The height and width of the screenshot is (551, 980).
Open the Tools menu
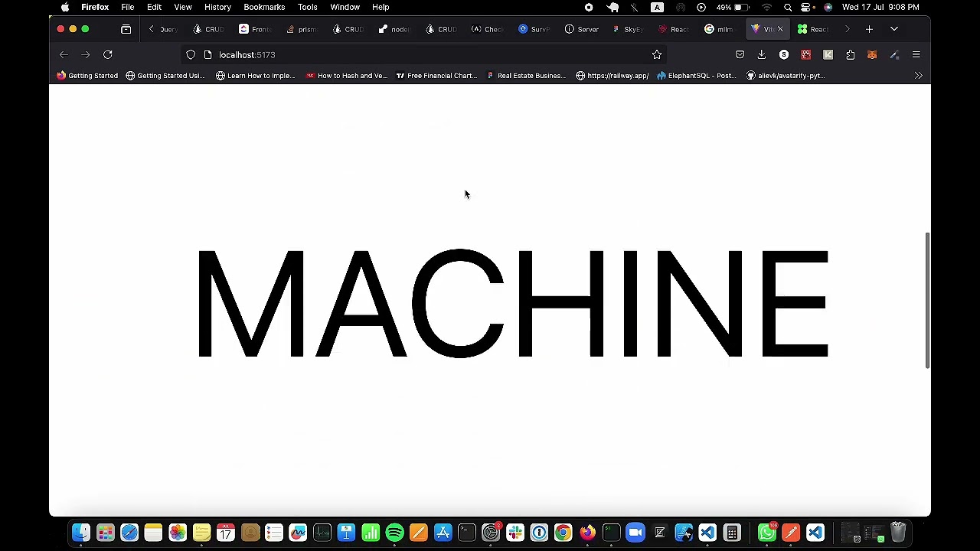click(x=308, y=7)
